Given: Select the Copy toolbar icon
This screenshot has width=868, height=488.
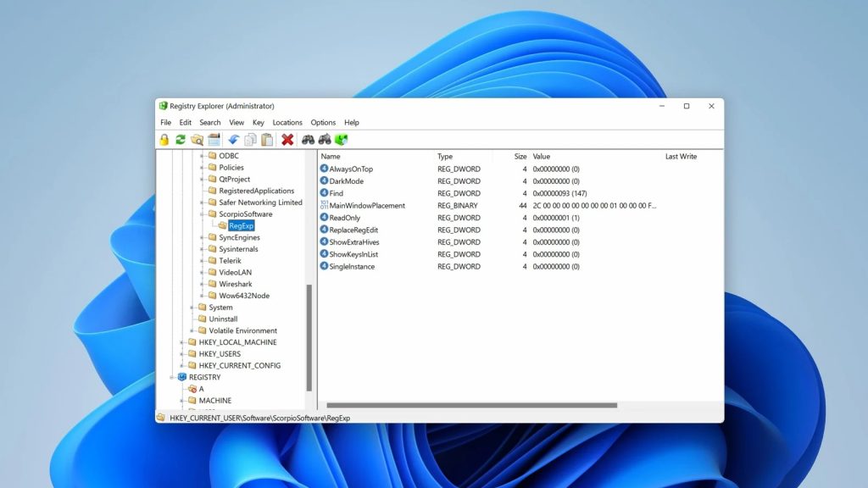Looking at the screenshot, I should 249,139.
